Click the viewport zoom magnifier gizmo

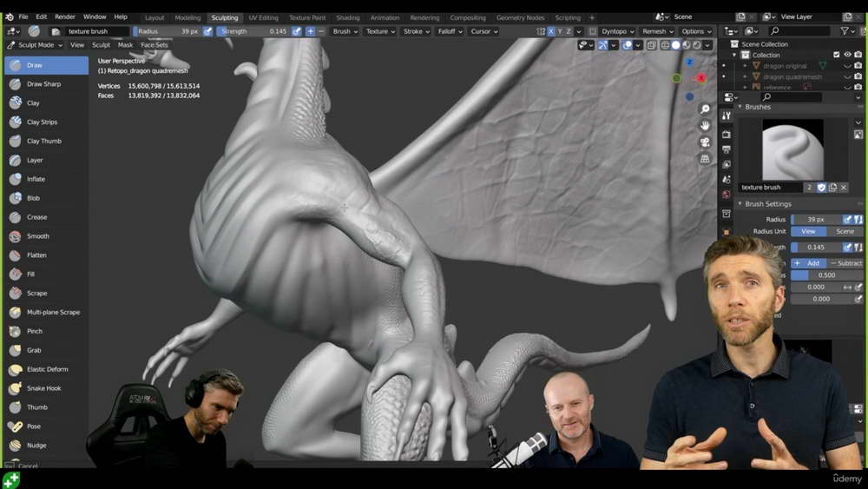coord(705,109)
